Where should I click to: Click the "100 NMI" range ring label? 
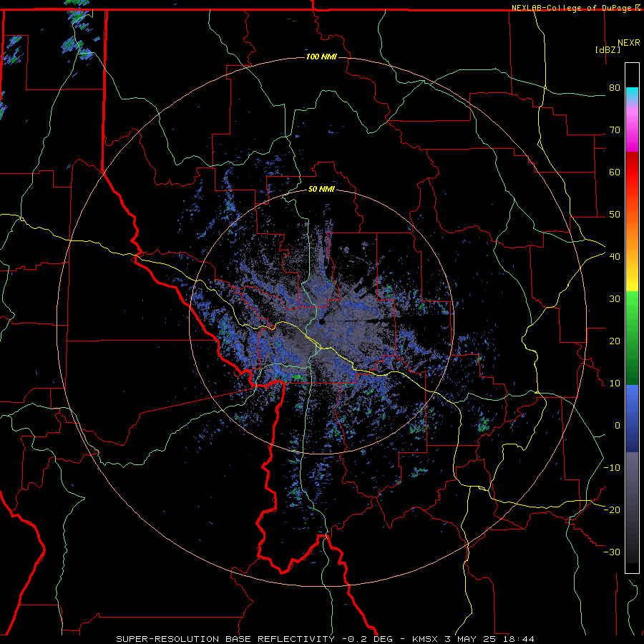point(321,57)
